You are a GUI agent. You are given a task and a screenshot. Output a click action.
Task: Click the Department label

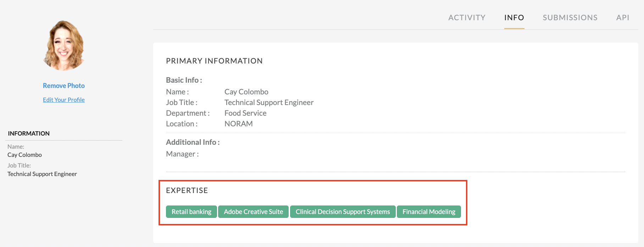click(x=188, y=113)
